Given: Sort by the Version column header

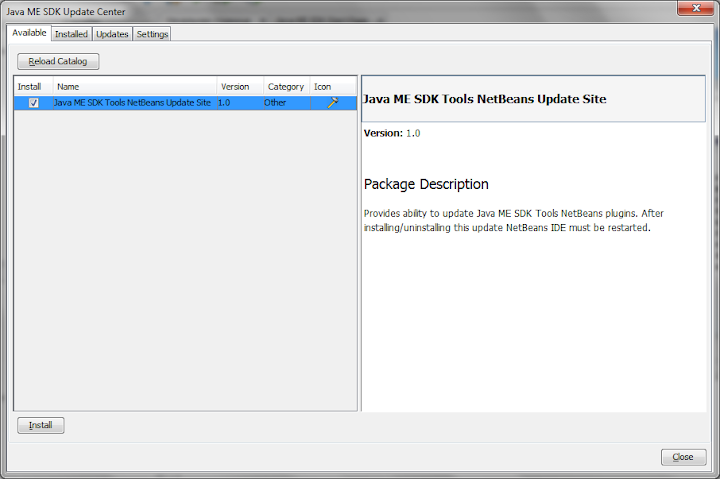Looking at the screenshot, I should pyautogui.click(x=240, y=87).
